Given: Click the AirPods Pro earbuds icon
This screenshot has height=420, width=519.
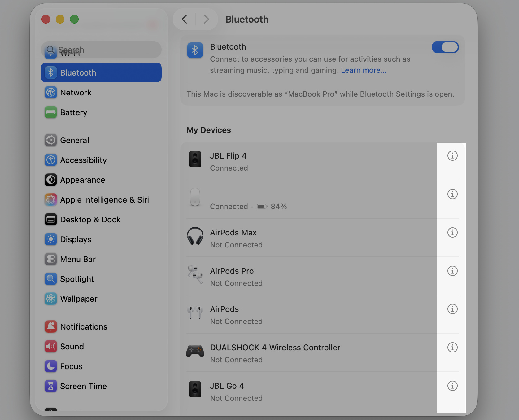Looking at the screenshot, I should (x=195, y=274).
